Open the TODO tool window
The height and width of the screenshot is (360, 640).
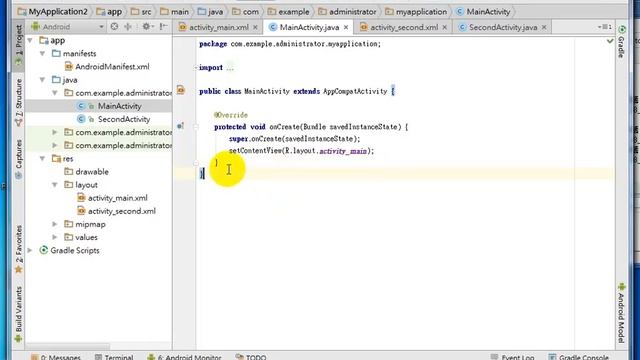(251, 357)
